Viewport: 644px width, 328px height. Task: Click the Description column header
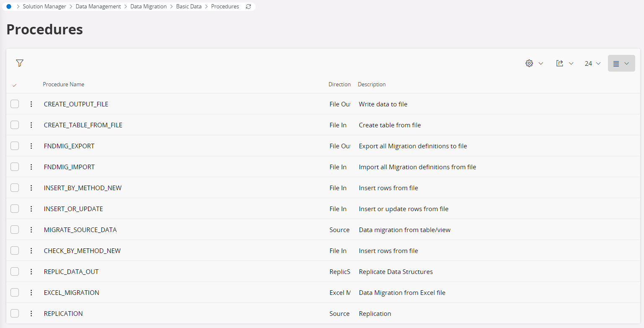(371, 85)
